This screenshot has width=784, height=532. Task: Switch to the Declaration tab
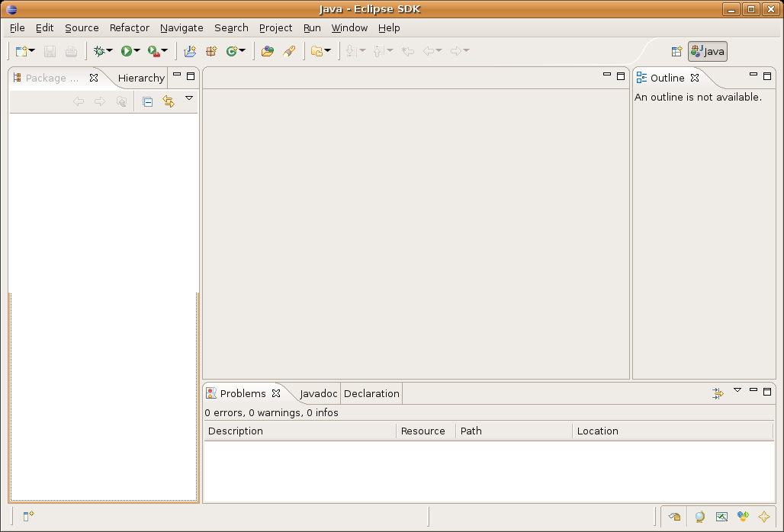coord(371,393)
